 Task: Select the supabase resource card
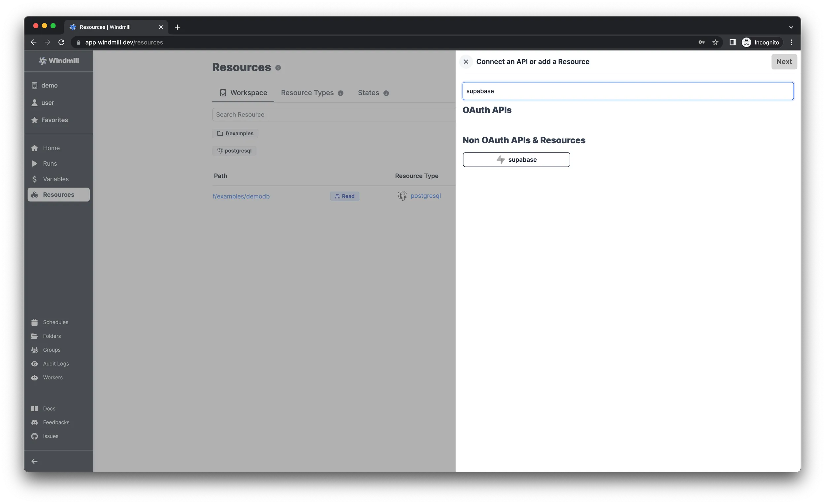(516, 159)
